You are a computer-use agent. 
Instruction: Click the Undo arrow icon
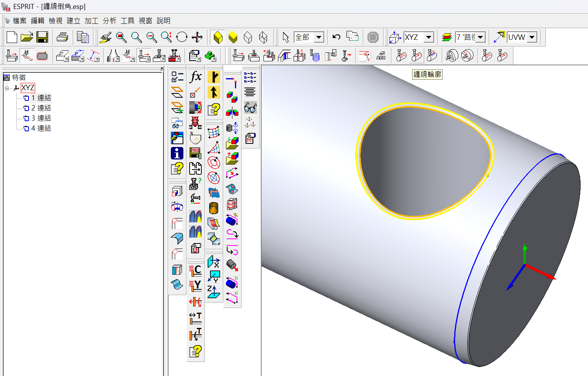336,37
